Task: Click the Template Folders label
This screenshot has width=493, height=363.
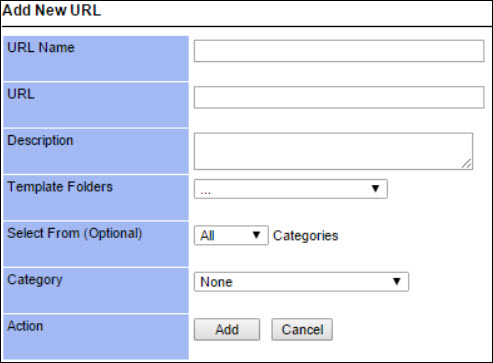Action: pyautogui.click(x=60, y=187)
